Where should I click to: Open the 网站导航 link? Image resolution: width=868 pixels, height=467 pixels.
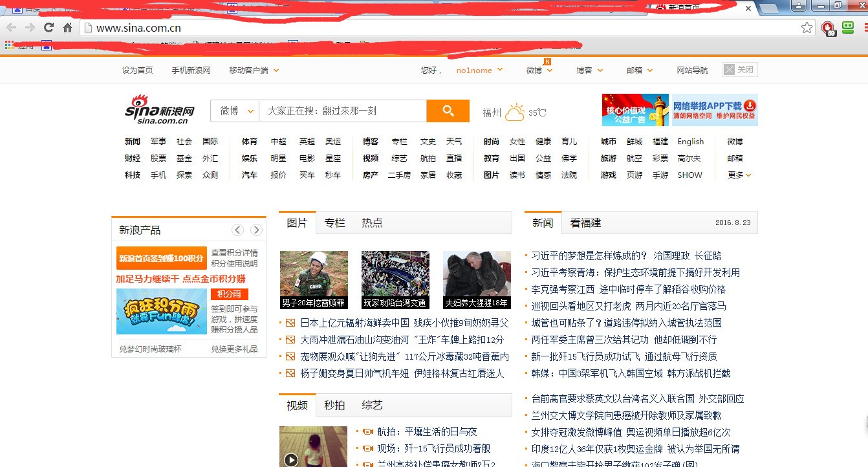click(692, 71)
